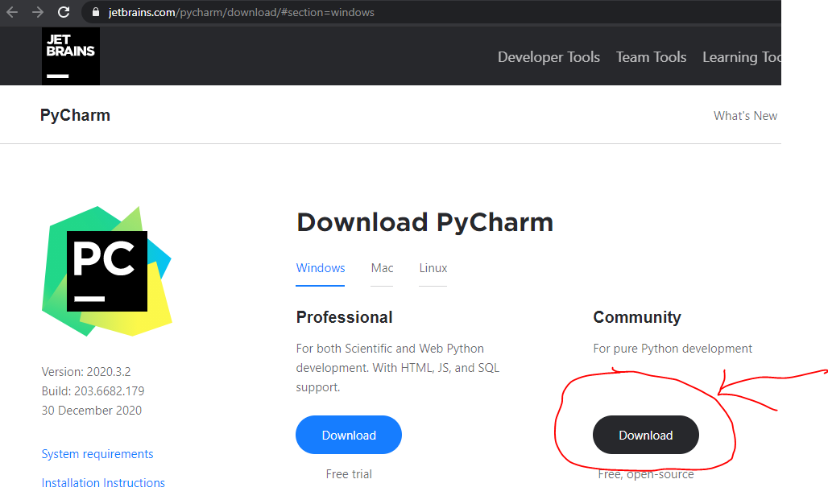Click the Build: 203.6682.179 text

[x=93, y=391]
